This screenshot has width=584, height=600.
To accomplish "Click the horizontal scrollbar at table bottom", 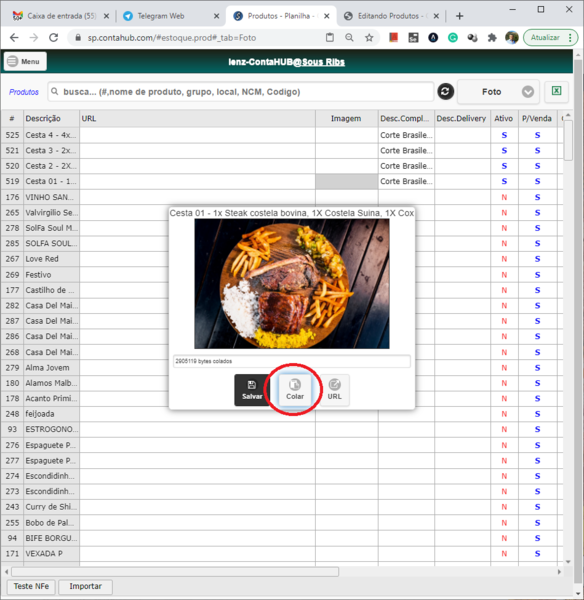I will 175,572.
